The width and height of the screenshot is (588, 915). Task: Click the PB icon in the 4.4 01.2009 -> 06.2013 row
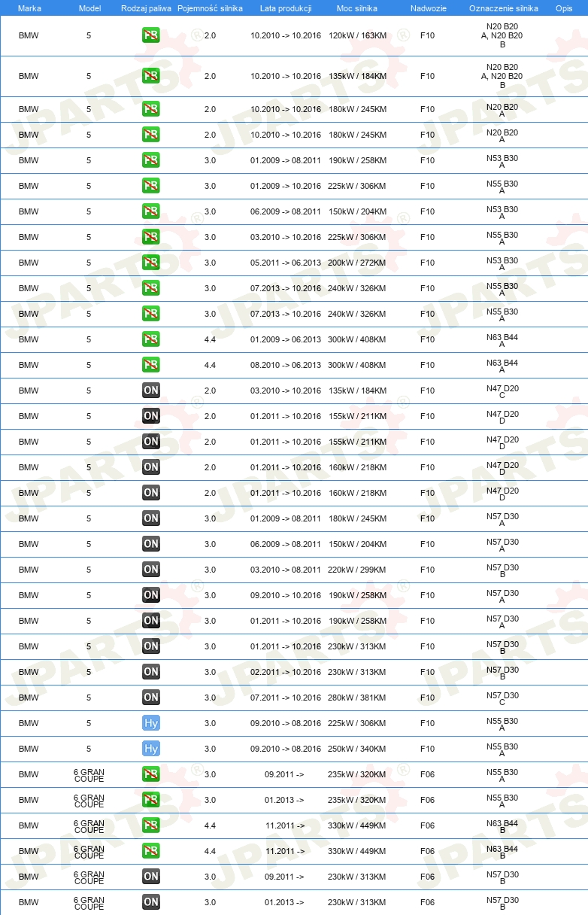tap(151, 339)
